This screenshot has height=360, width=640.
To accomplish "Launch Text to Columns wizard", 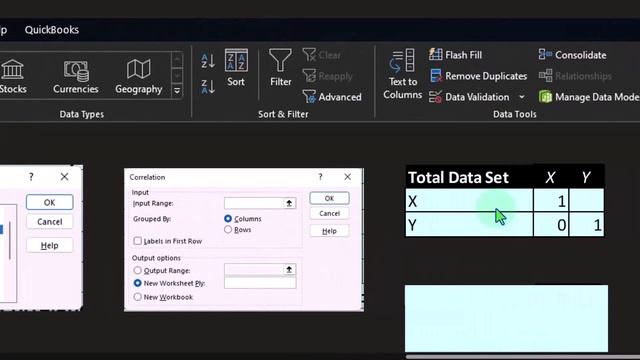I will click(402, 74).
